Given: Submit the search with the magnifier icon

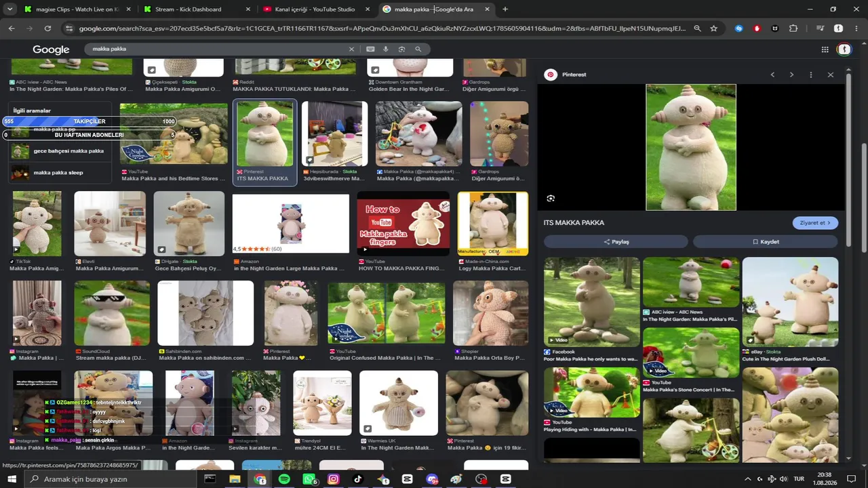Looking at the screenshot, I should (418, 49).
